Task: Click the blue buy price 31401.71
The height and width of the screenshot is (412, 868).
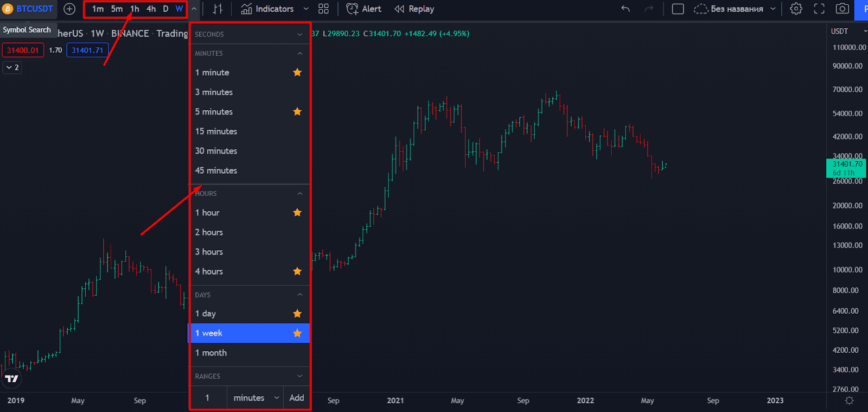Action: [87, 50]
